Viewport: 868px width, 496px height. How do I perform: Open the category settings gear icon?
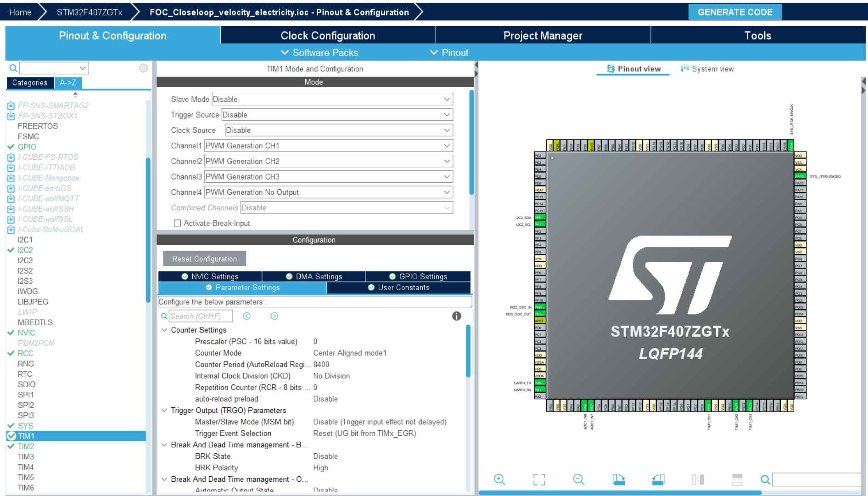144,68
